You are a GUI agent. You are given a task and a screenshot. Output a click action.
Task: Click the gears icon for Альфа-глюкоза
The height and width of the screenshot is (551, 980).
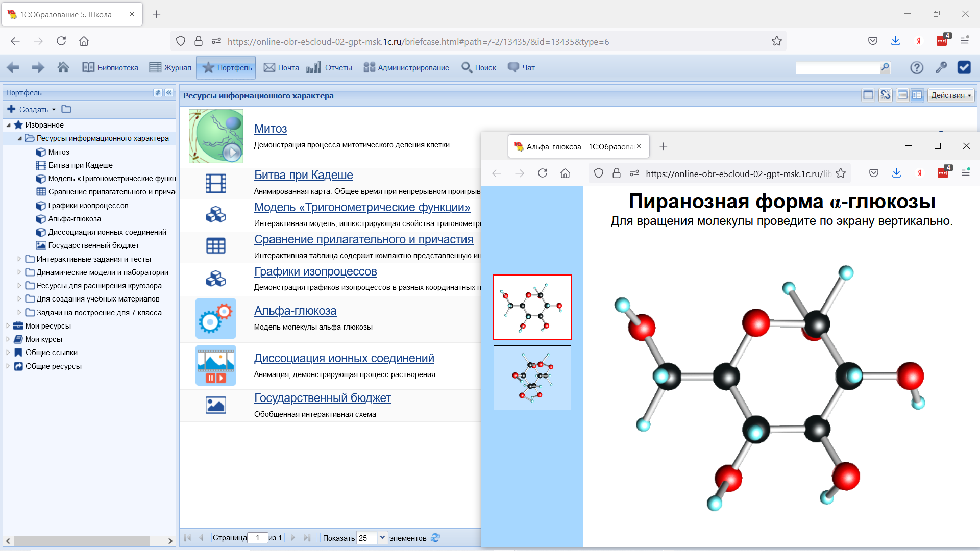[216, 318]
